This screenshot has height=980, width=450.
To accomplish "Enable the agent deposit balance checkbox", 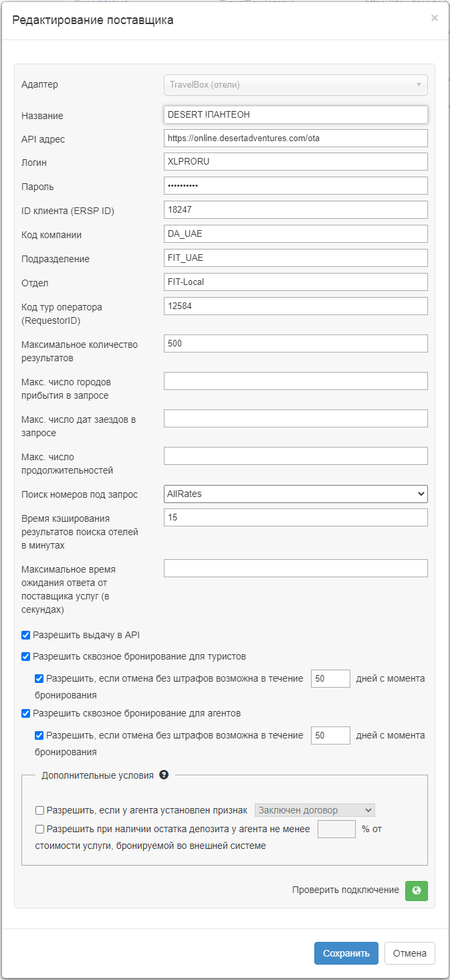I will point(40,829).
